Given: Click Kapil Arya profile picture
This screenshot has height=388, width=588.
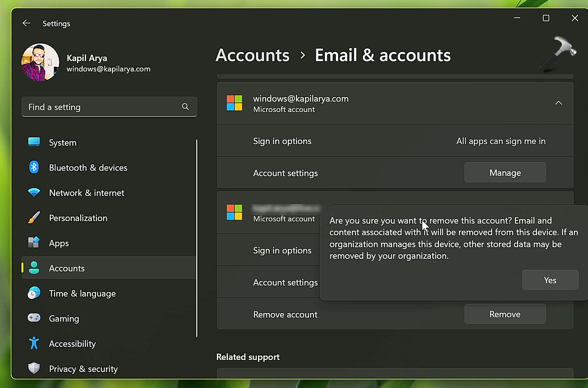Looking at the screenshot, I should [40, 62].
